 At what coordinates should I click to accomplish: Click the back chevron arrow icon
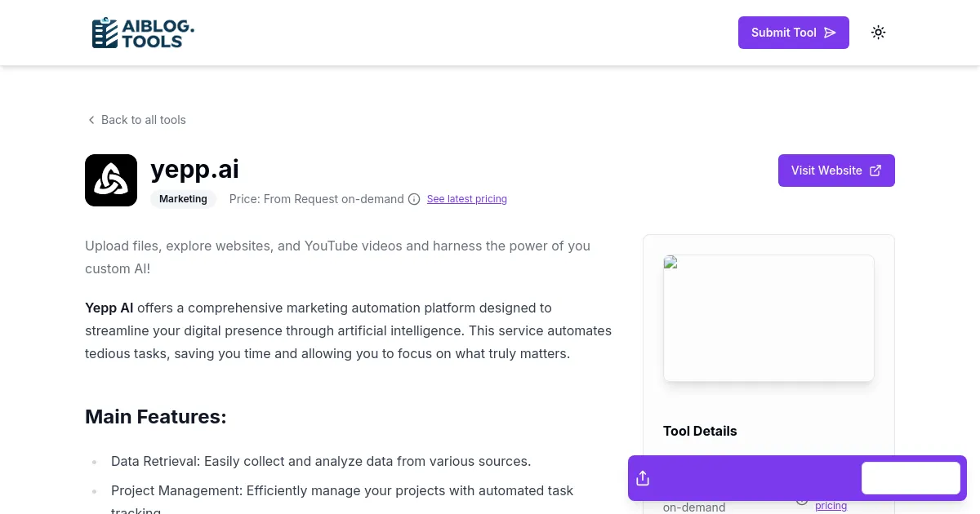tap(91, 120)
